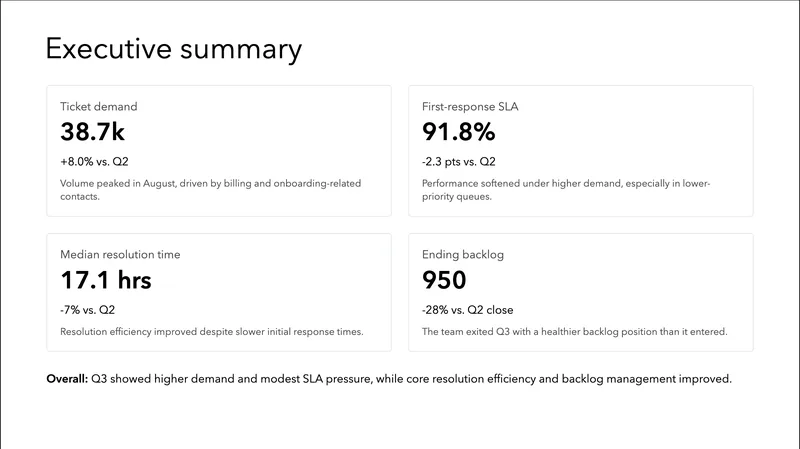
Task: Click the 38.7k ticket demand value
Action: (x=92, y=131)
